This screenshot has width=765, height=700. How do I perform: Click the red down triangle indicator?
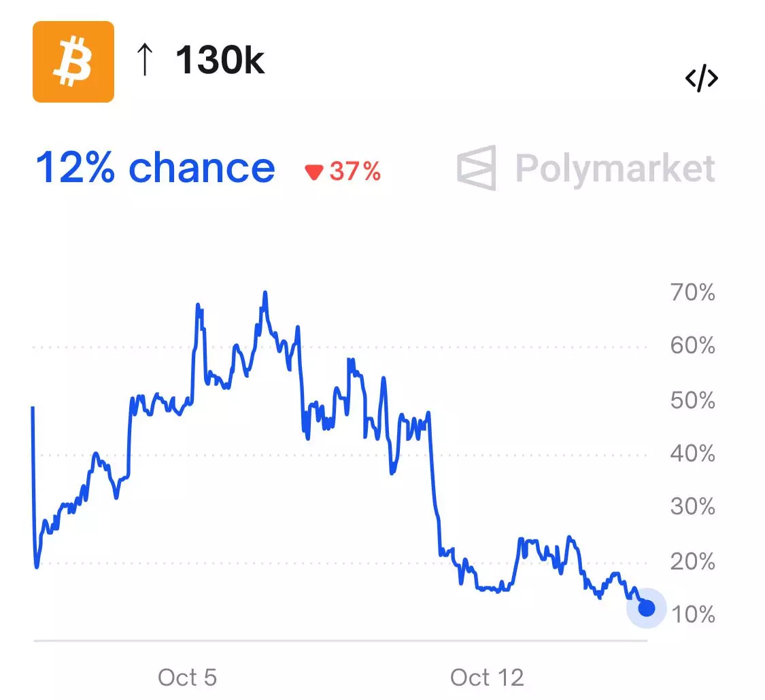313,173
